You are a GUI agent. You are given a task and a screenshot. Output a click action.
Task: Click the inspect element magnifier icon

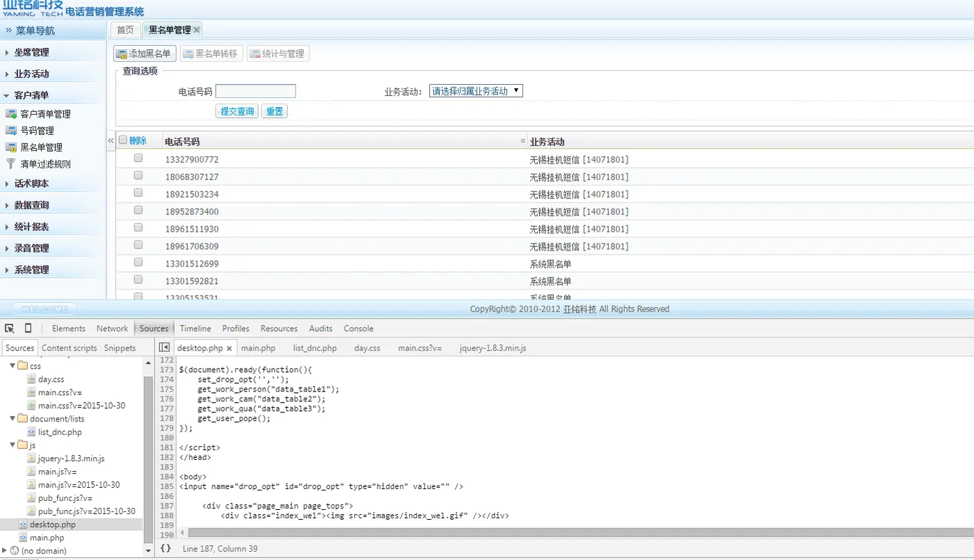[x=10, y=328]
